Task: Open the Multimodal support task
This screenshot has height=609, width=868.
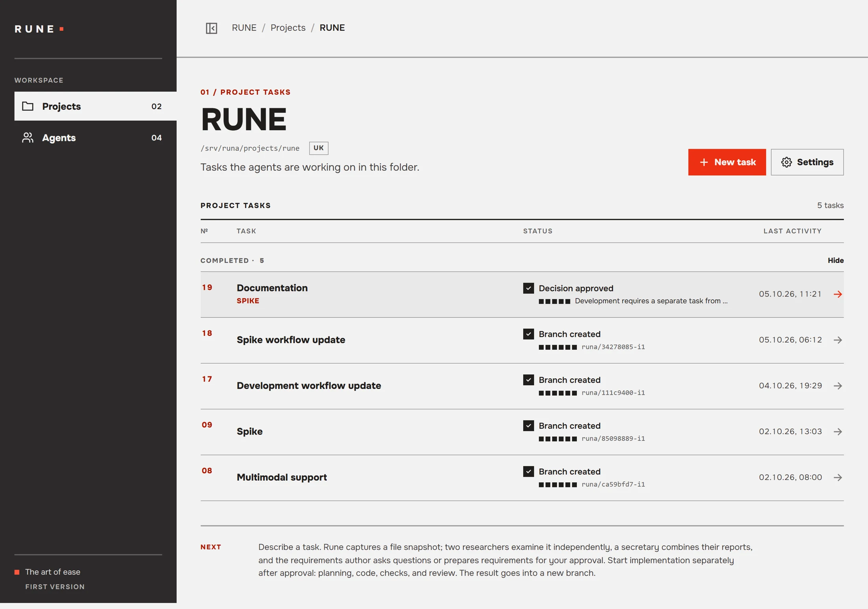Action: (522, 477)
